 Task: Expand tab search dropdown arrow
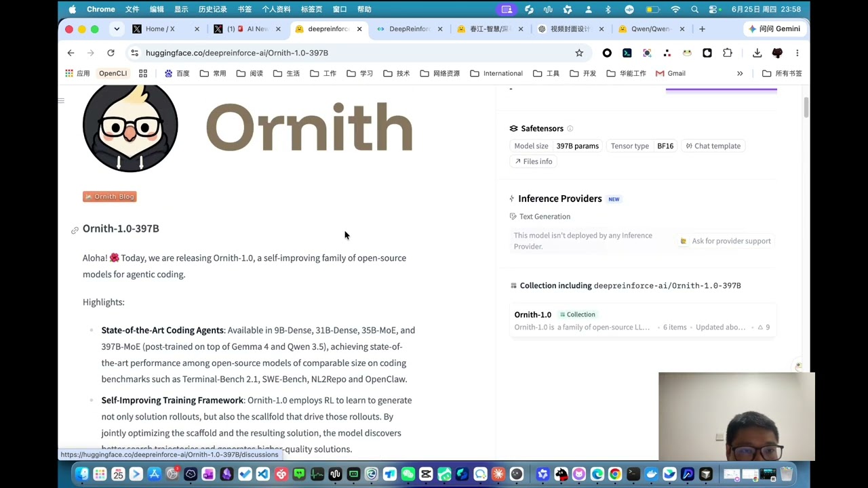[x=117, y=29]
